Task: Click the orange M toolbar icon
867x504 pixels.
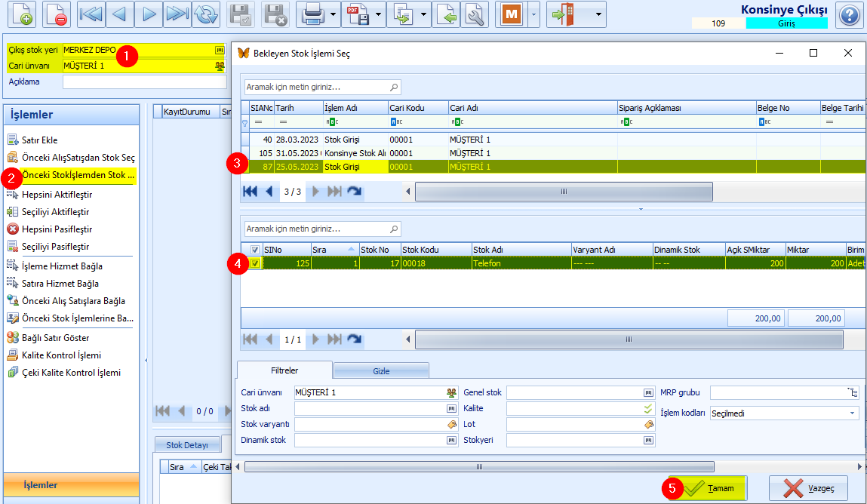Action: pyautogui.click(x=511, y=14)
